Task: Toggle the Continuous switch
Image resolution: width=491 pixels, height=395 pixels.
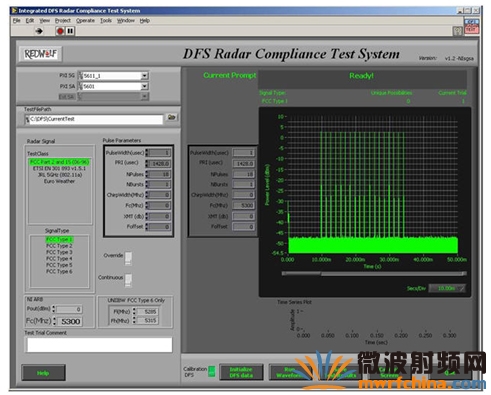Action: 128,280
